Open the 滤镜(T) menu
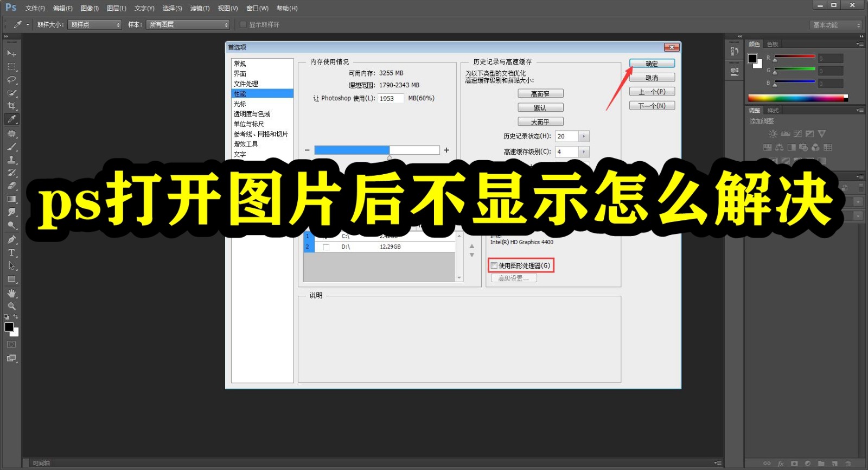Image resolution: width=868 pixels, height=470 pixels. [x=200, y=8]
